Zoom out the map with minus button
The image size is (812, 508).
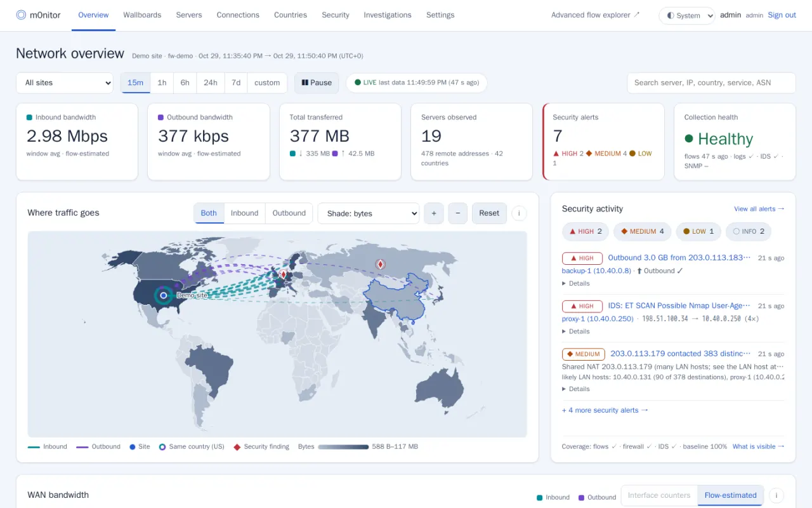point(458,213)
